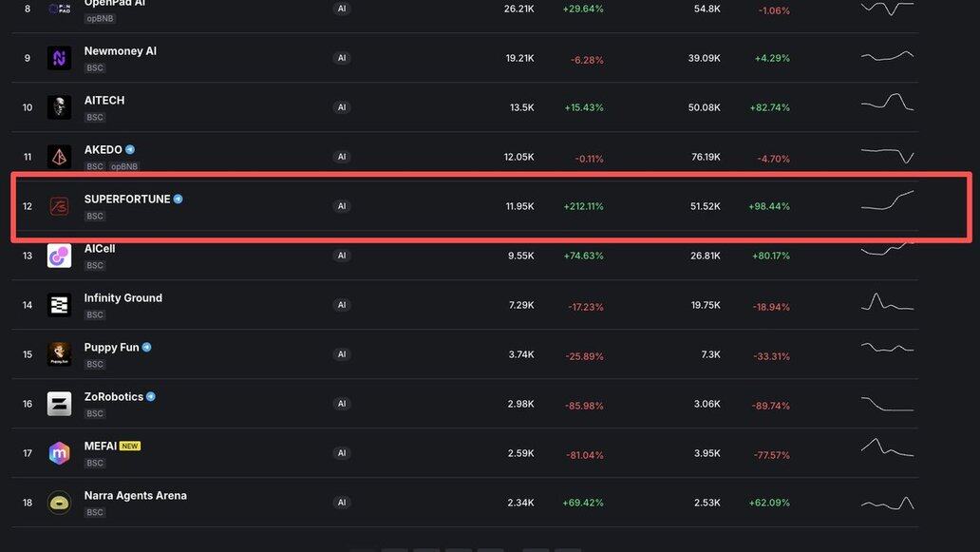Image resolution: width=980 pixels, height=552 pixels.
Task: Click the SUPERFORTUNE red logo icon
Action: (x=60, y=206)
